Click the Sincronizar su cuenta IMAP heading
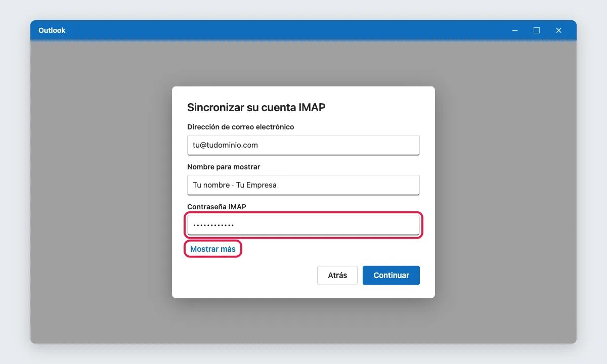The image size is (607, 364). (x=256, y=107)
